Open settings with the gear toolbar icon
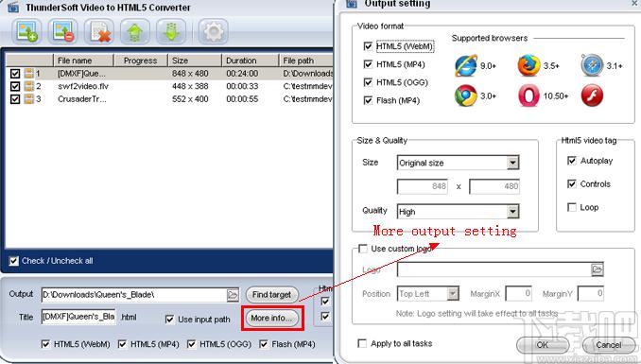Screen dimensions: 641x364 213,31
